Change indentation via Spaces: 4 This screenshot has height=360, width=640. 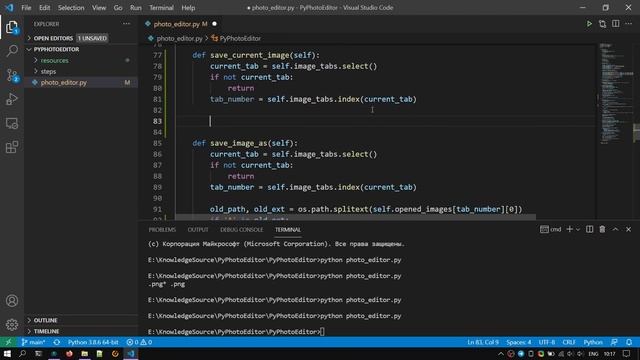519,342
